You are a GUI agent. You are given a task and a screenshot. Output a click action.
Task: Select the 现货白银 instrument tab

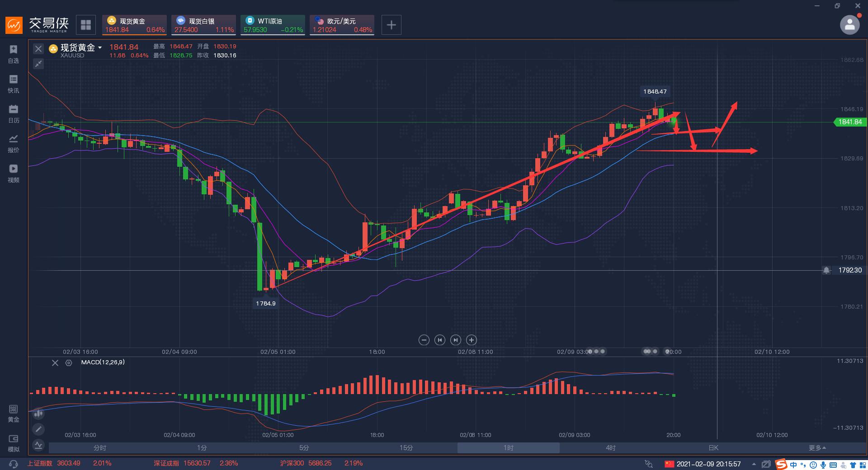click(204, 25)
